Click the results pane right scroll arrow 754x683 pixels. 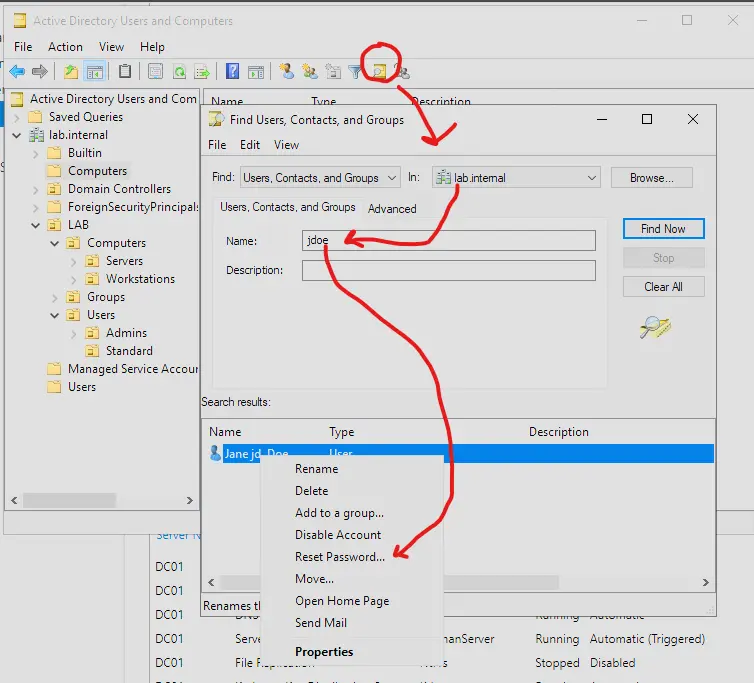(705, 582)
